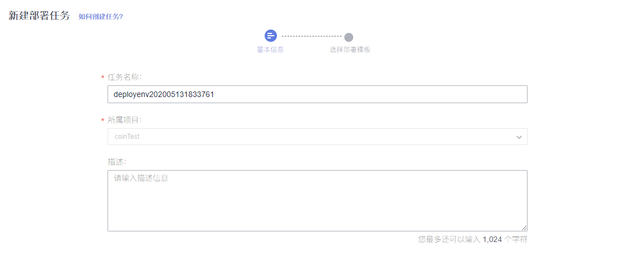Click the textarea resize handle corner
Viewport: 644px width, 266px height.
(x=524, y=228)
